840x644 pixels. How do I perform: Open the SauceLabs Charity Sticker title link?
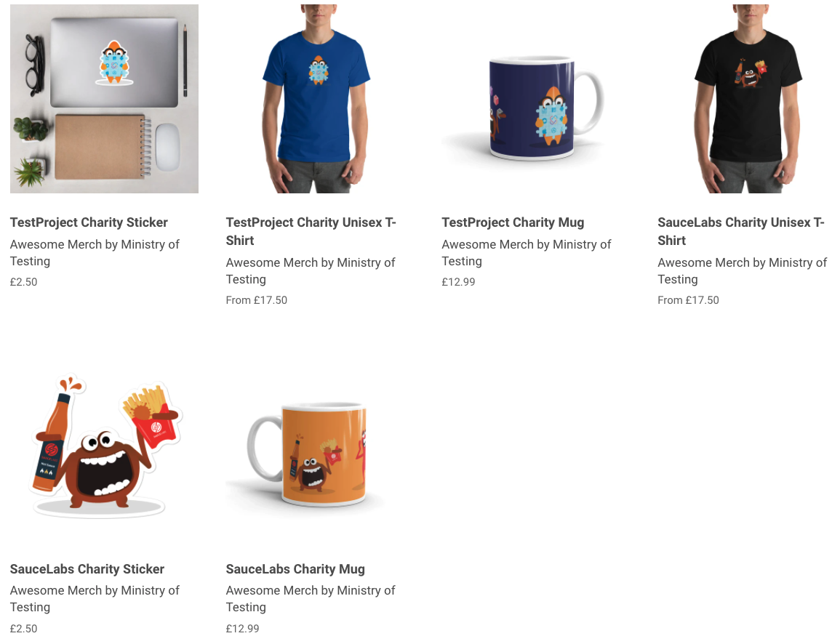tap(87, 568)
